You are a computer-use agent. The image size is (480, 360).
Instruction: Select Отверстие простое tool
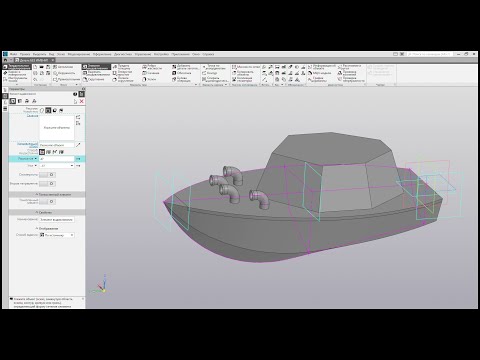click(123, 73)
